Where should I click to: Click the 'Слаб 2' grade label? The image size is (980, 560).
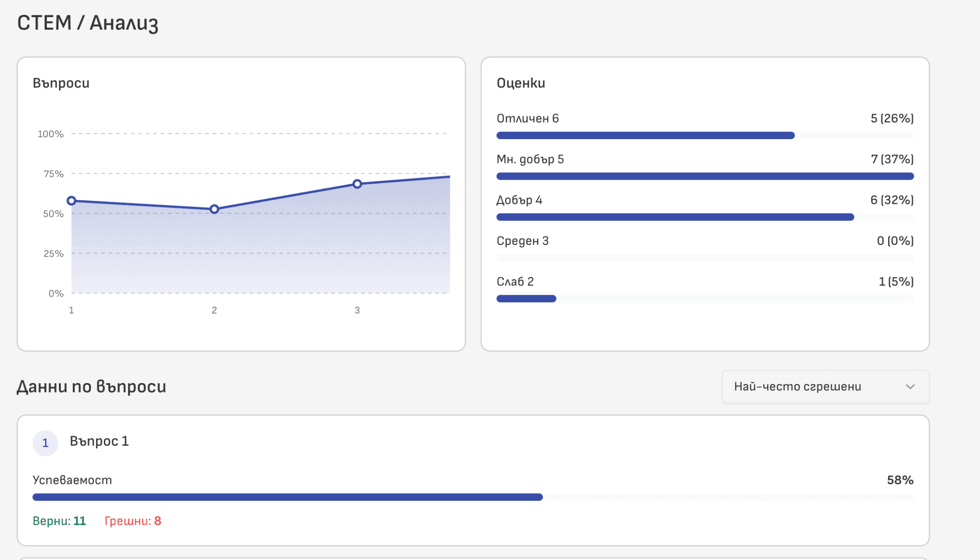pos(515,282)
